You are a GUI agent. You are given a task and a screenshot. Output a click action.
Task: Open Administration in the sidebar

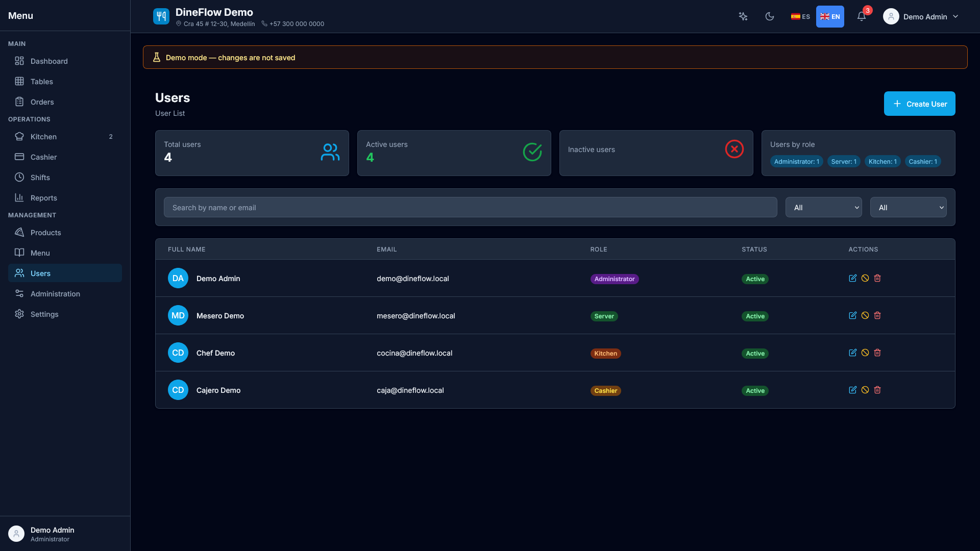(x=65, y=293)
